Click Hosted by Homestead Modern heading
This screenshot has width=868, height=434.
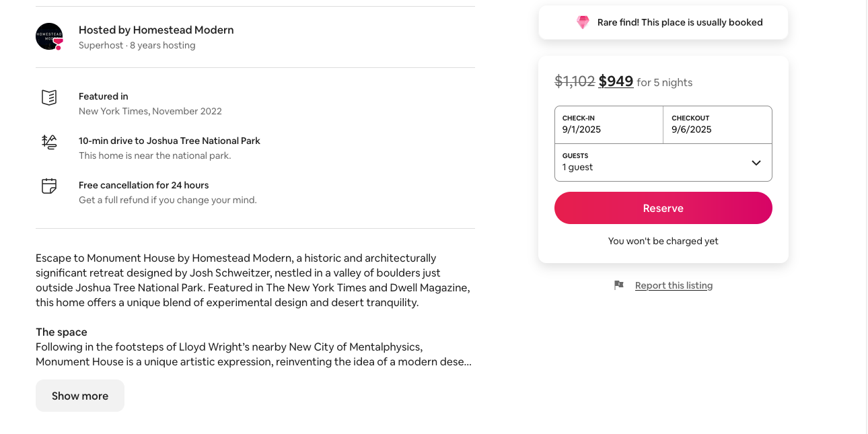pyautogui.click(x=156, y=30)
